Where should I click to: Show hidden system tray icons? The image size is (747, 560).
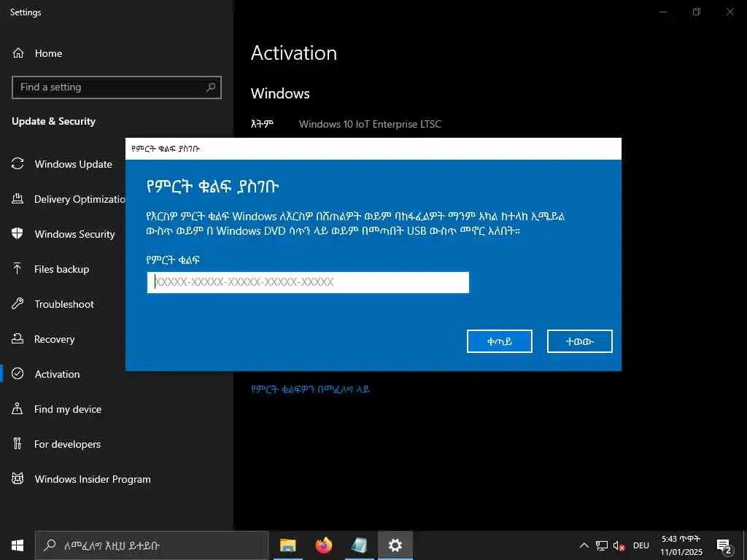pyautogui.click(x=584, y=546)
